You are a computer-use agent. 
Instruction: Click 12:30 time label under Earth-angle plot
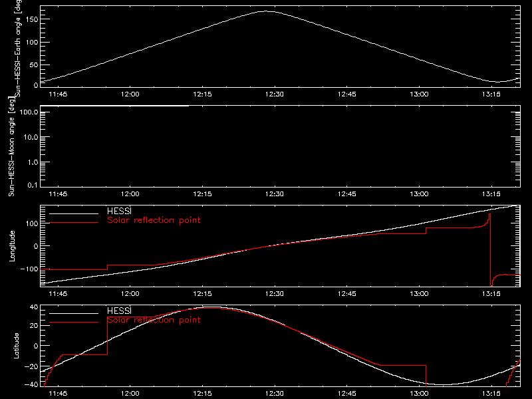pos(274,94)
